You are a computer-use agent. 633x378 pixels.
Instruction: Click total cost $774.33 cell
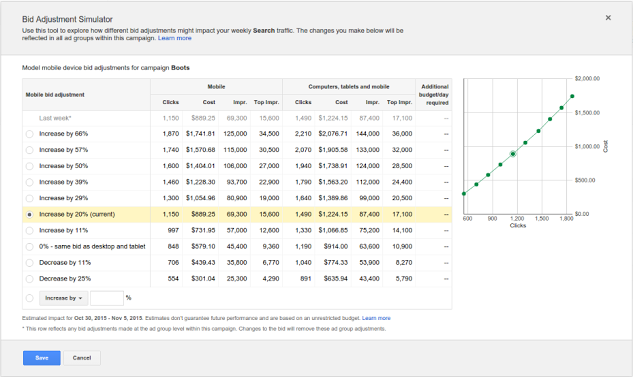coord(335,262)
